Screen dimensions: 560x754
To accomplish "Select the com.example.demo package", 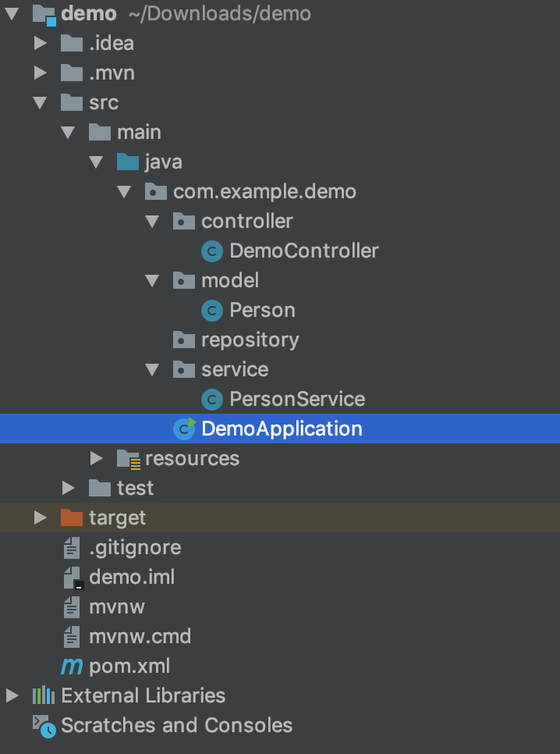I will tap(264, 192).
